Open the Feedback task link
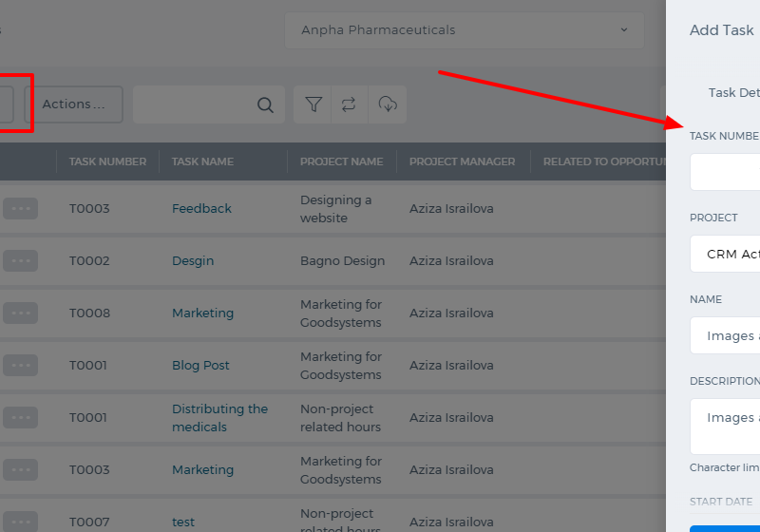Viewport: 760px width, 532px height. [201, 208]
